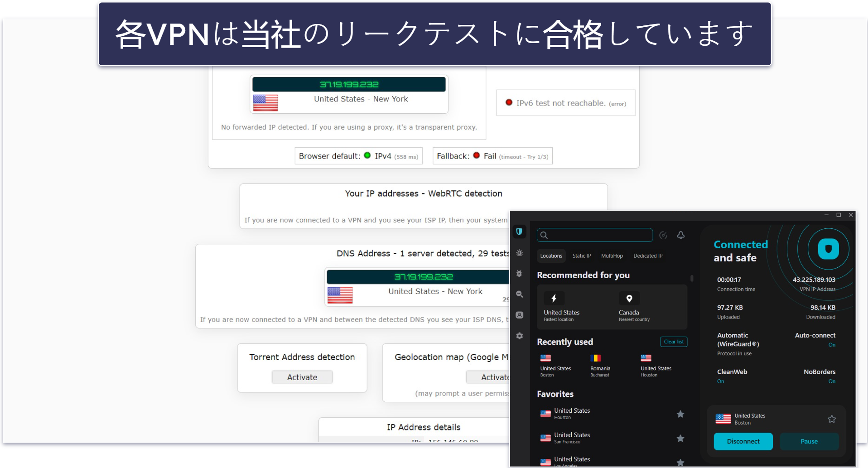Unfavorite United States Houston star
The image size is (868, 468).
(x=680, y=414)
